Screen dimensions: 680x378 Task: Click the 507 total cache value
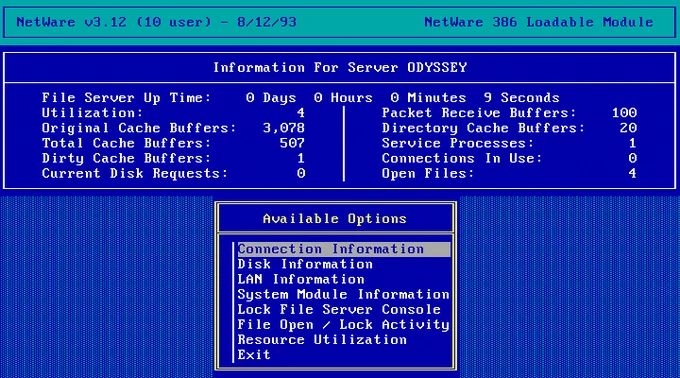click(292, 143)
